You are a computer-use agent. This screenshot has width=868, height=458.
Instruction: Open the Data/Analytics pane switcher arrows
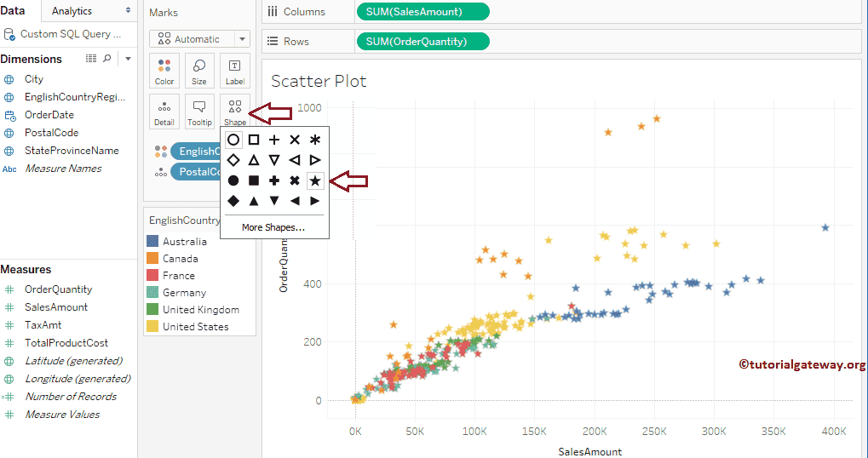click(x=128, y=10)
